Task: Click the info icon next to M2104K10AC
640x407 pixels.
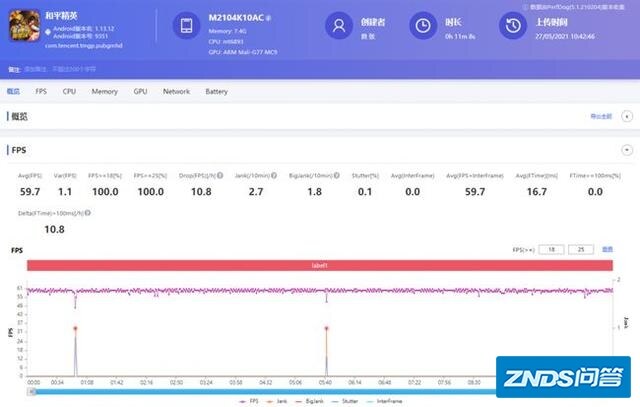Action: [269, 18]
